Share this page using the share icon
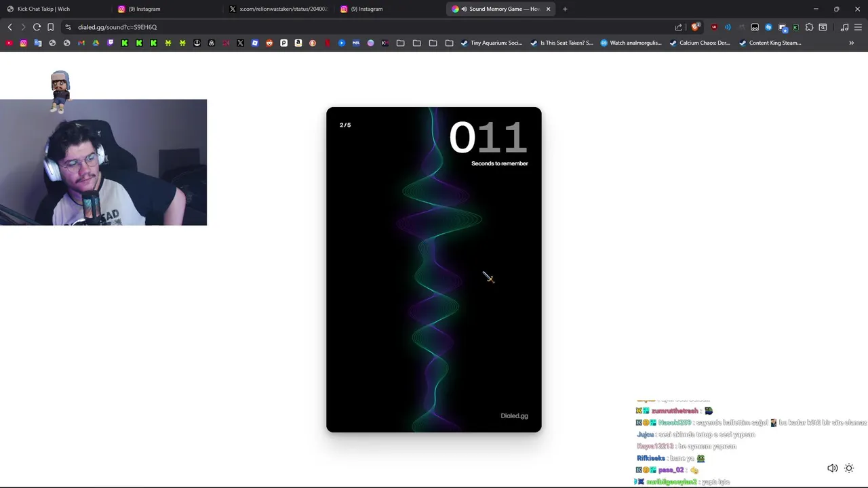This screenshot has width=868, height=488. point(678,27)
